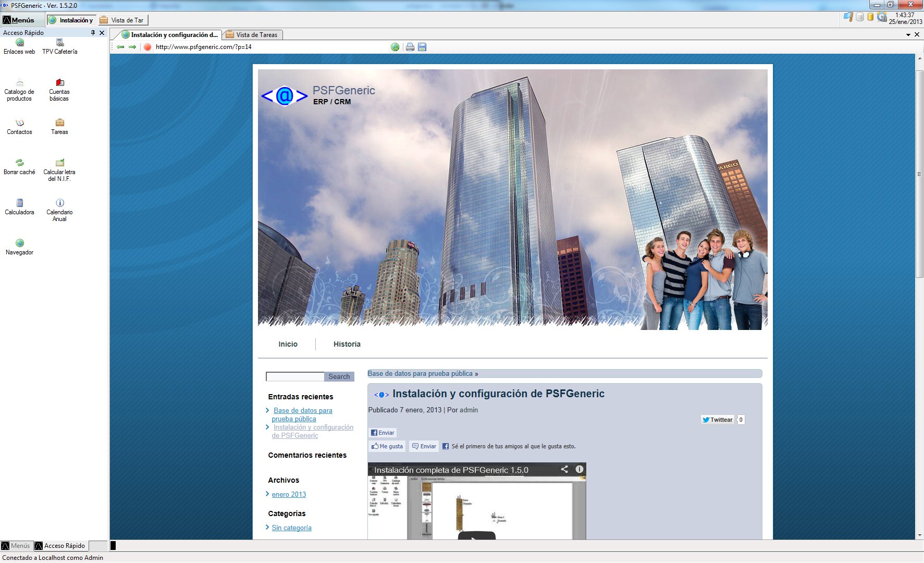
Task: Click the URL address field
Action: click(271, 47)
